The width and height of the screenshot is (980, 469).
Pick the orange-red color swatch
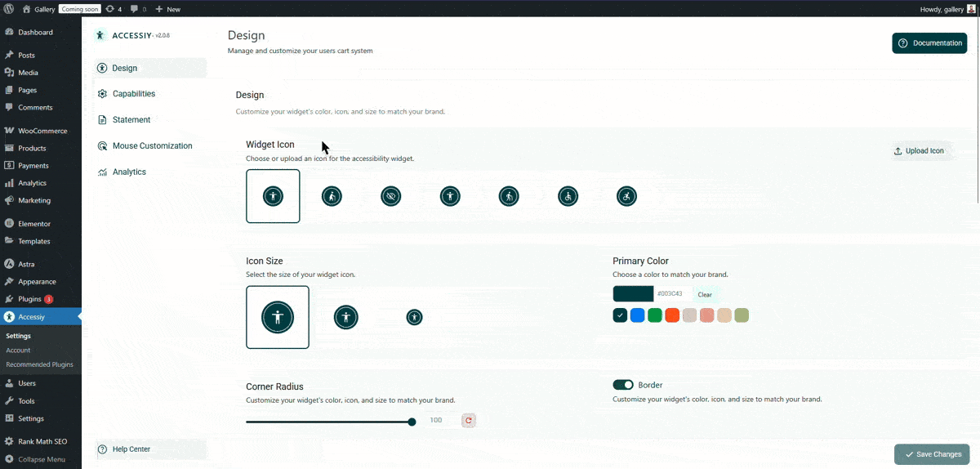click(672, 315)
